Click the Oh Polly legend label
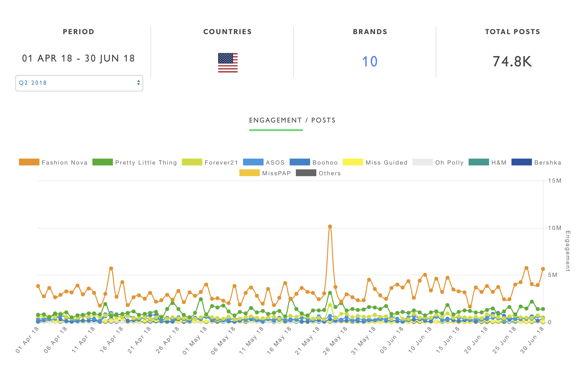The image size is (588, 373). (x=449, y=162)
